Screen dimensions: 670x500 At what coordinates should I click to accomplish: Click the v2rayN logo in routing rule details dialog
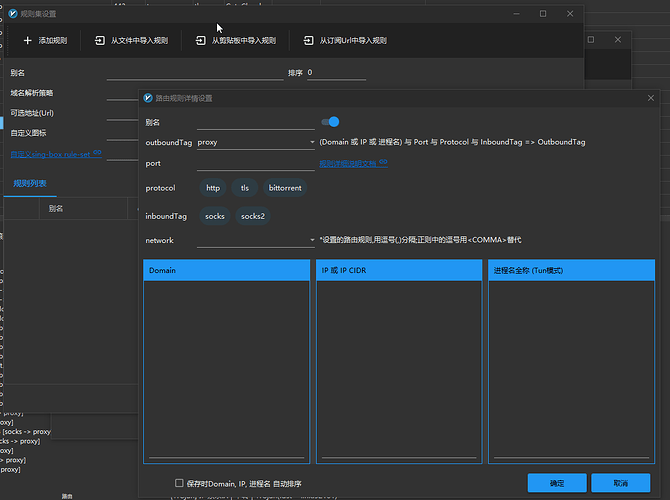tap(148, 98)
